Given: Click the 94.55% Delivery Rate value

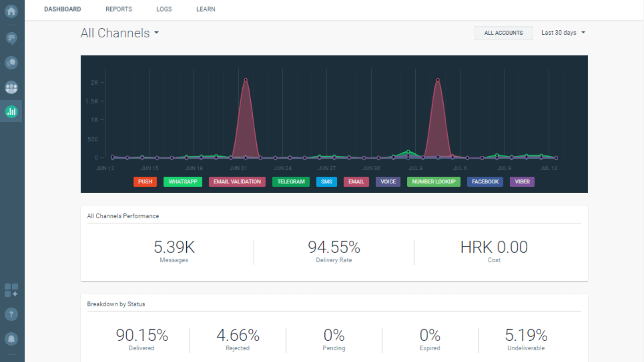Looking at the screenshot, I should (334, 247).
